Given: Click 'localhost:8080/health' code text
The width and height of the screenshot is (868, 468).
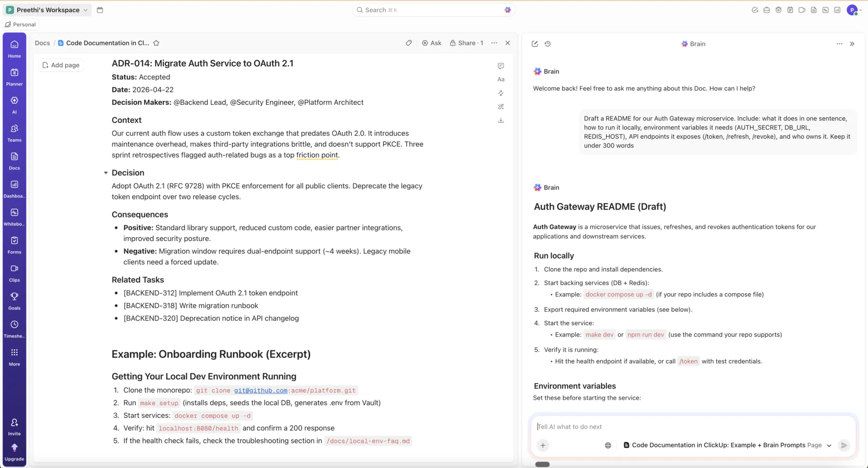Looking at the screenshot, I should pyautogui.click(x=198, y=428).
